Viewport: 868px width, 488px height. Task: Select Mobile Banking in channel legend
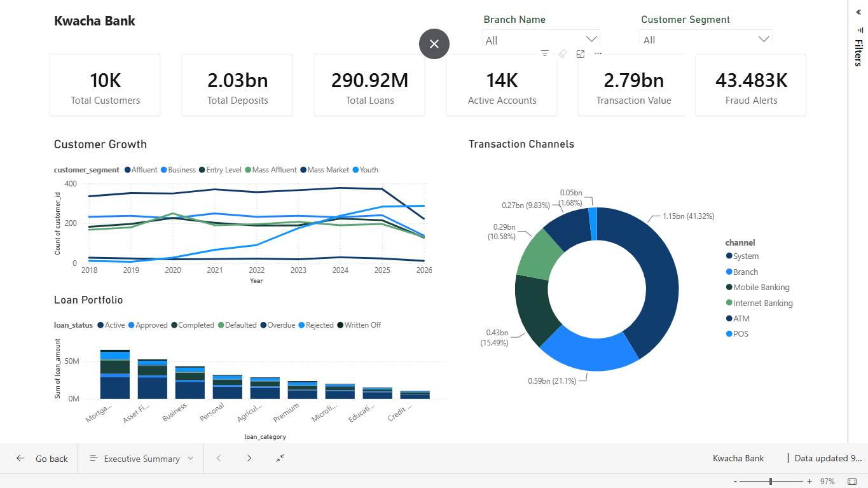757,288
